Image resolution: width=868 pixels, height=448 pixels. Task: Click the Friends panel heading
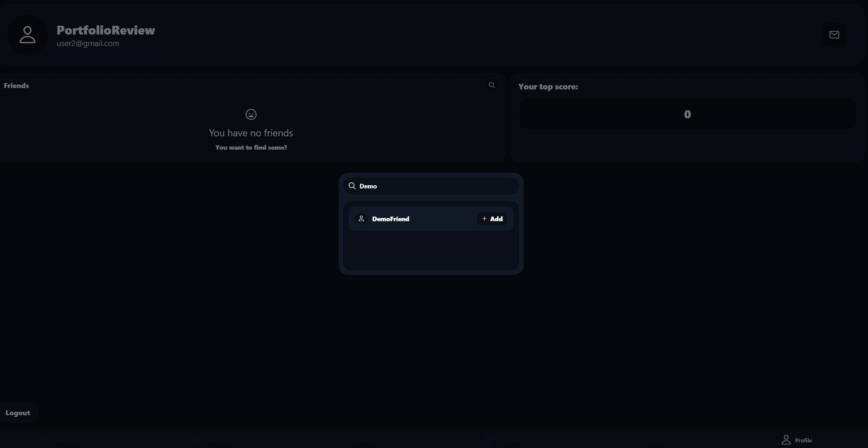point(16,86)
